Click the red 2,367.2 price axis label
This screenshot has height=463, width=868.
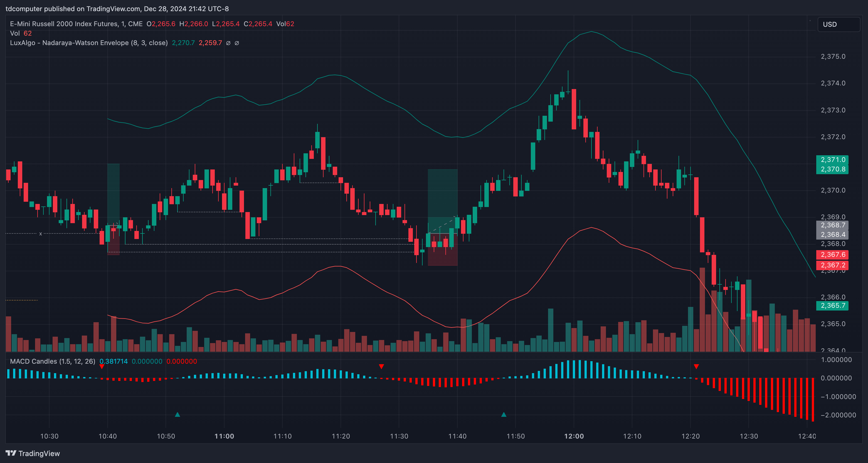click(x=832, y=265)
